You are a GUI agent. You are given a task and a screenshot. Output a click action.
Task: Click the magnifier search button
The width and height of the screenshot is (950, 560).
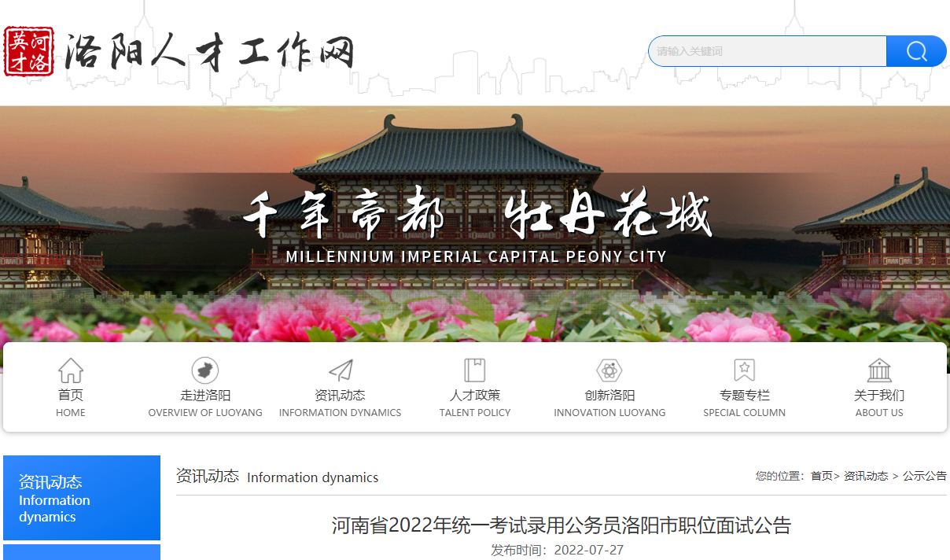pos(916,51)
